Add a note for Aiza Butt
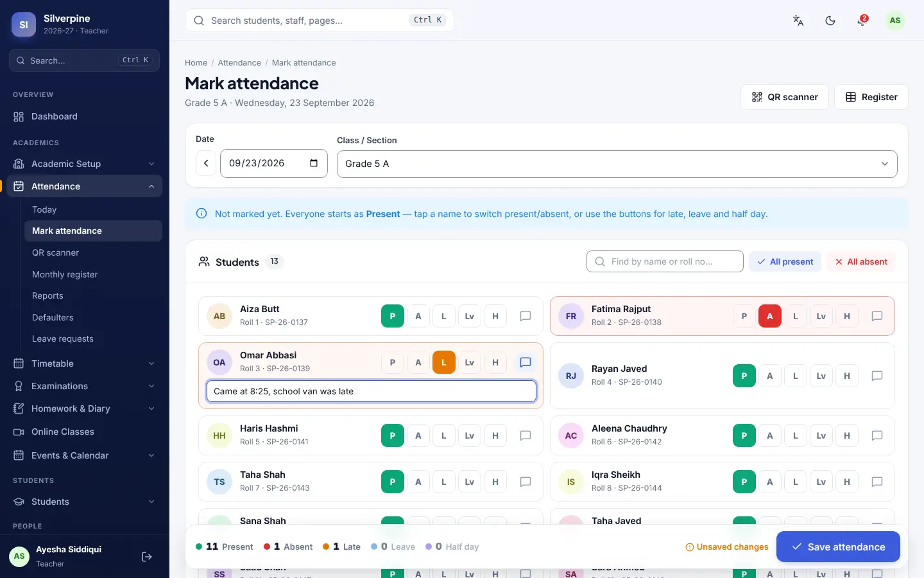This screenshot has height=578, width=924. (526, 316)
